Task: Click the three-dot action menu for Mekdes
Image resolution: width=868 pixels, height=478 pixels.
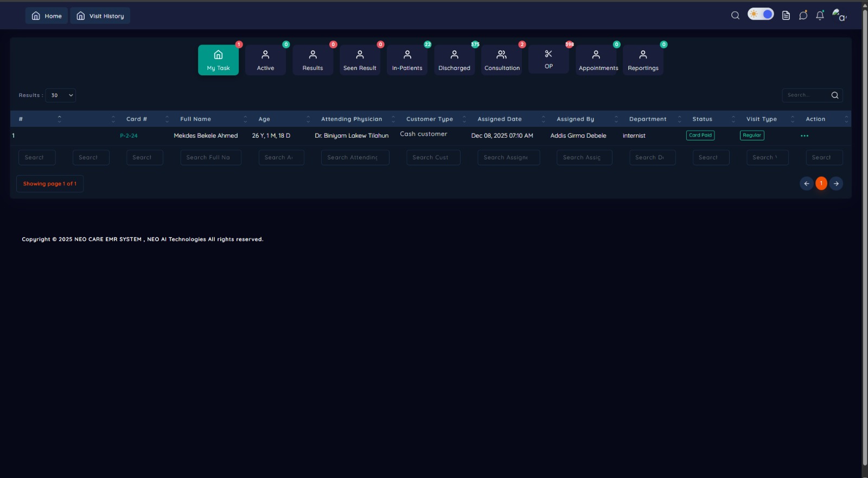Action: (805, 136)
